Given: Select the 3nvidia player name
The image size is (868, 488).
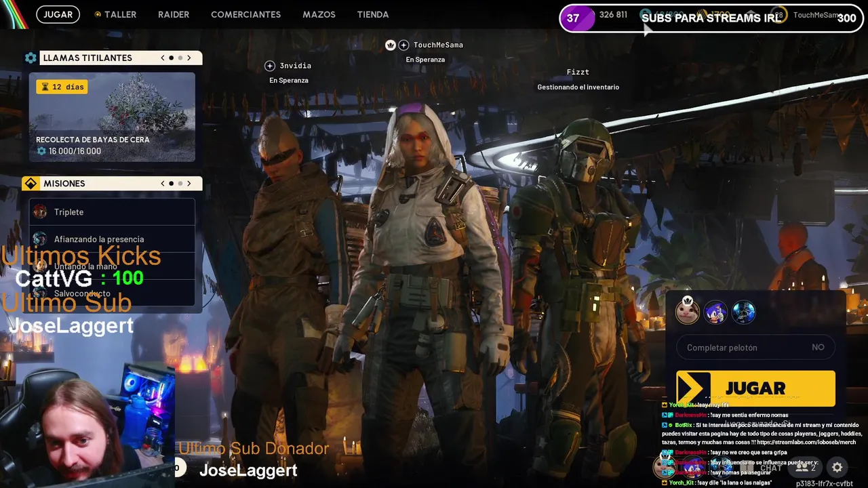Looking at the screenshot, I should click(296, 66).
